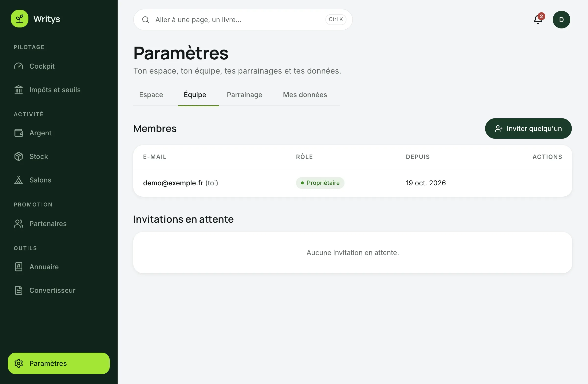The image size is (588, 384).
Task: Click the Ctrl K shortcut badge
Action: point(335,19)
